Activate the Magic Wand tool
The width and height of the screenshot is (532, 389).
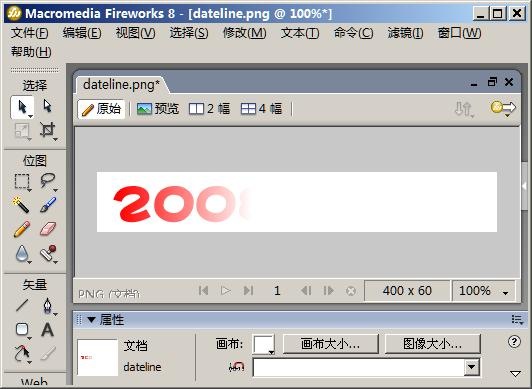[21, 205]
